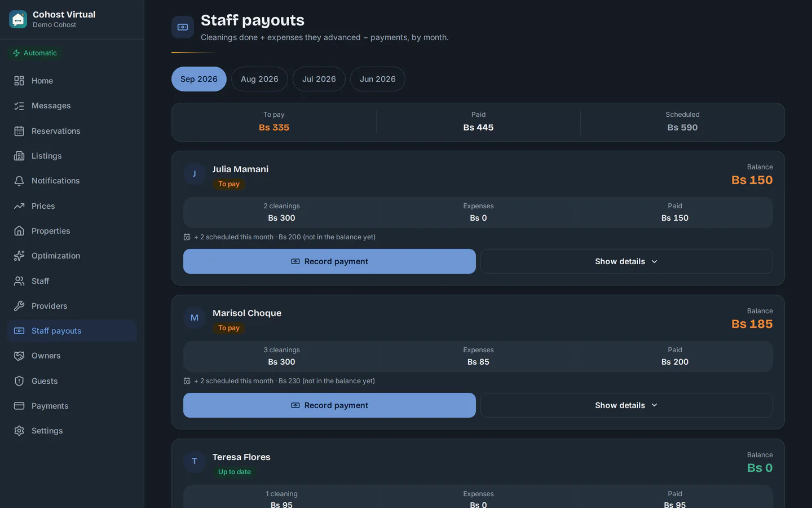The image size is (812, 508).
Task: Expand Show details for Marisol Choque
Action: (x=626, y=405)
